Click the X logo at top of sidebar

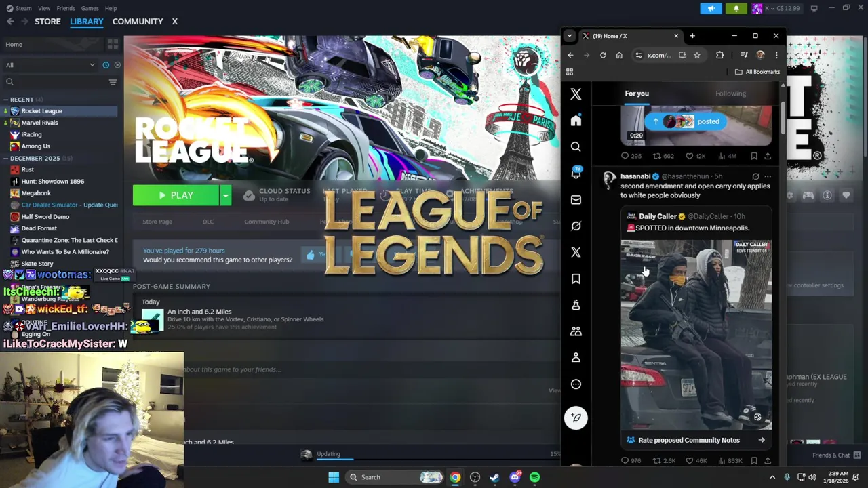click(576, 94)
